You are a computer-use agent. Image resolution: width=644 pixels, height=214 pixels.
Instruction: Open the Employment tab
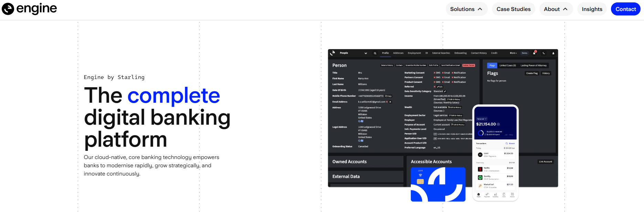point(414,53)
